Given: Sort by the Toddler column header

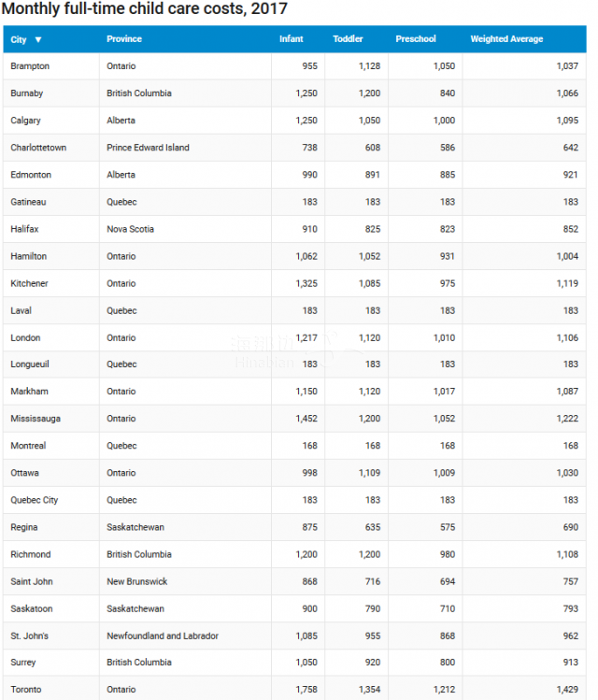Looking at the screenshot, I should click(348, 39).
